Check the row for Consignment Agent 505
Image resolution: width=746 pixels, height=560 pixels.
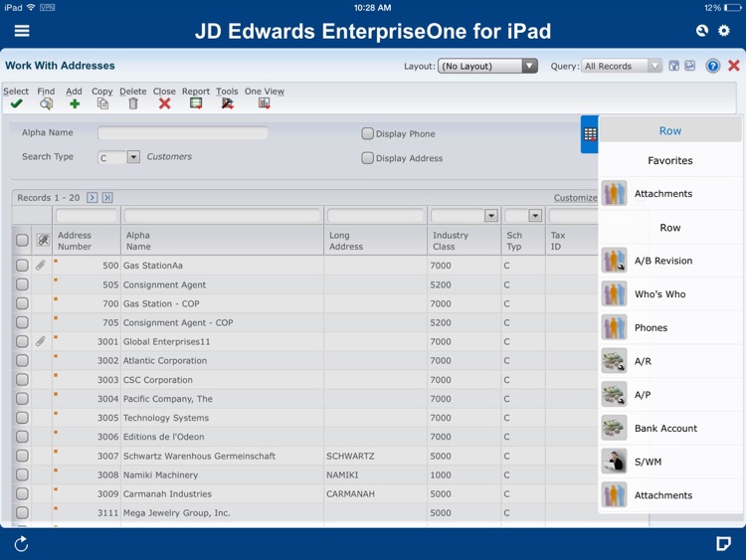pos(22,284)
